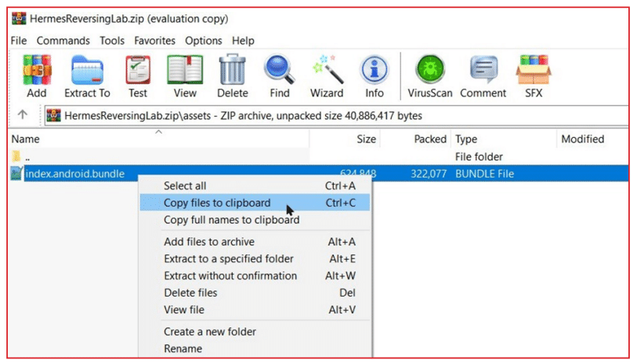The width and height of the screenshot is (637, 364).
Task: Click the File folder type cell
Action: [479, 157]
